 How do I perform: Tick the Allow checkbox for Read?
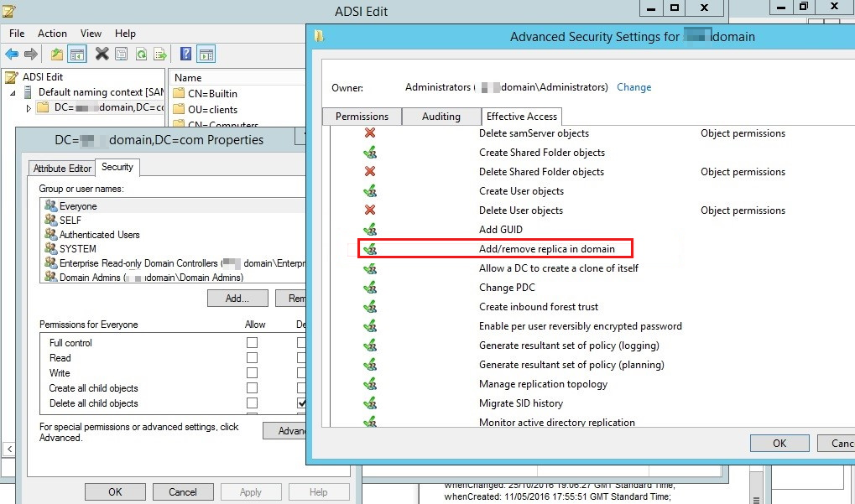coord(252,357)
